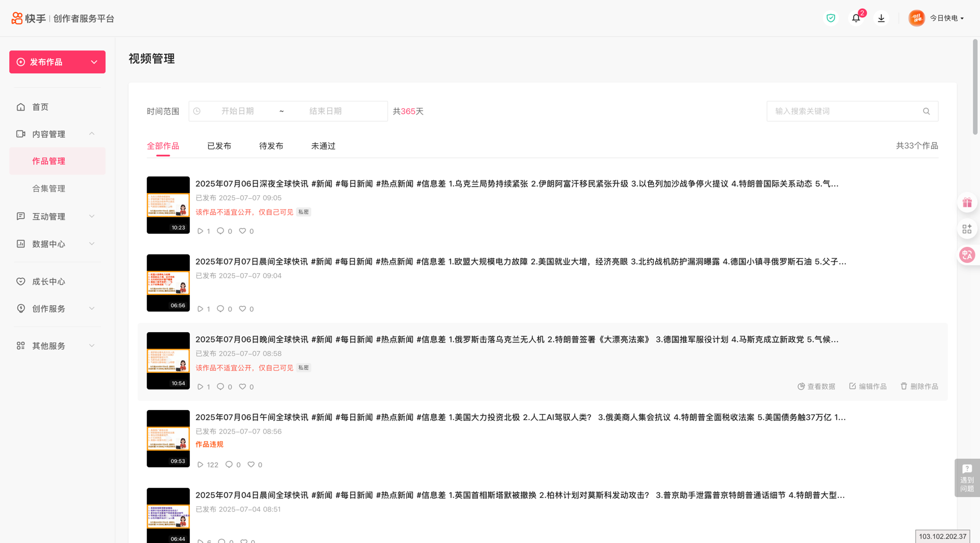Click the green shield security icon

[x=830, y=18]
